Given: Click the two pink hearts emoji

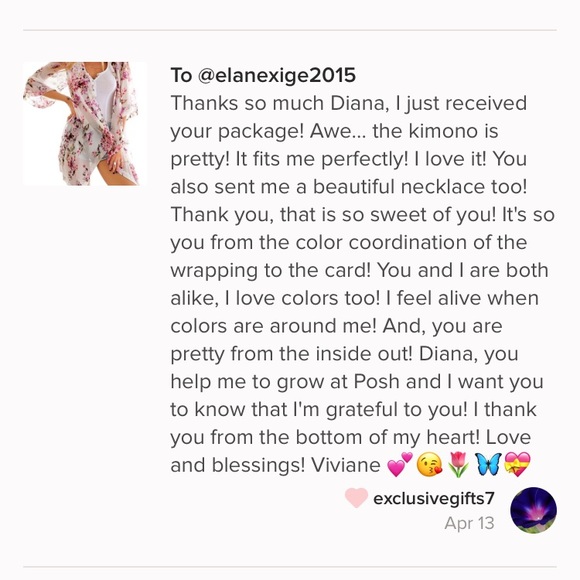Looking at the screenshot, I should 399,464.
